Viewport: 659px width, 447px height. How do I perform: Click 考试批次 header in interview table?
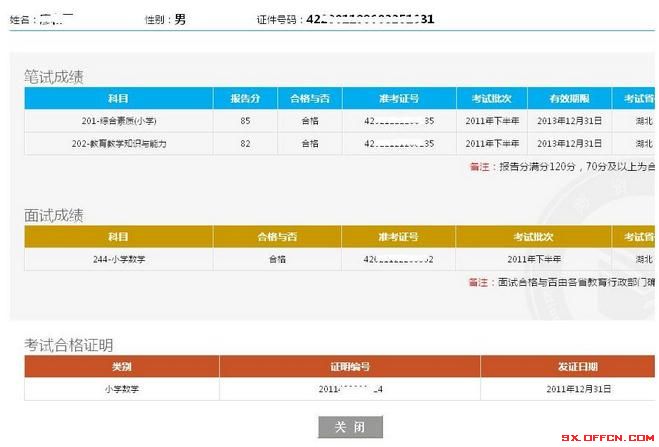pos(533,237)
